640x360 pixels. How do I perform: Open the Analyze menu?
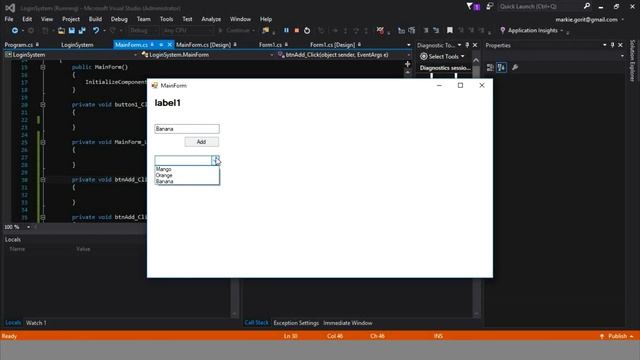211,19
